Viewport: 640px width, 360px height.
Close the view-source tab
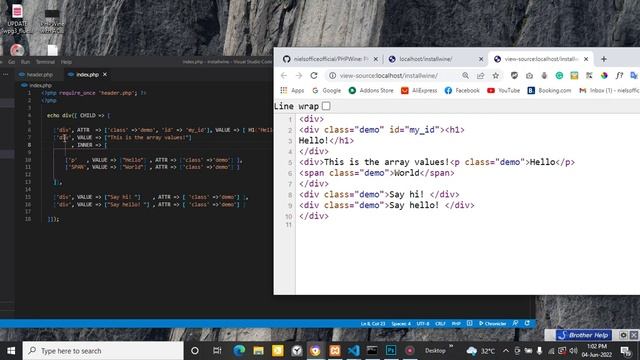click(586, 59)
